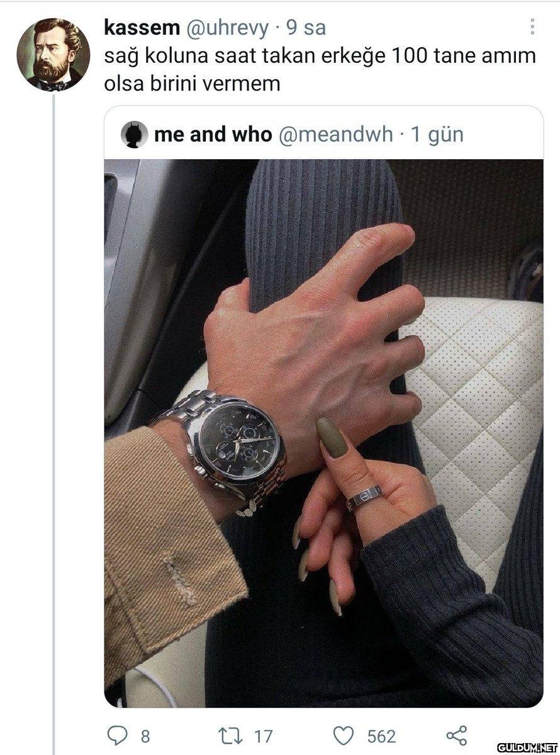
Task: Open the @uhrevy handle
Action: 225,27
